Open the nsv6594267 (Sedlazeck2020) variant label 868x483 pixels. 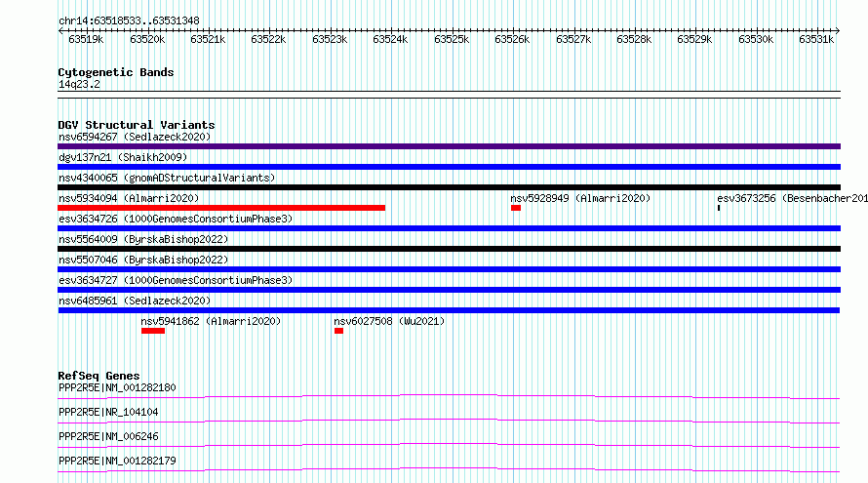click(x=135, y=137)
